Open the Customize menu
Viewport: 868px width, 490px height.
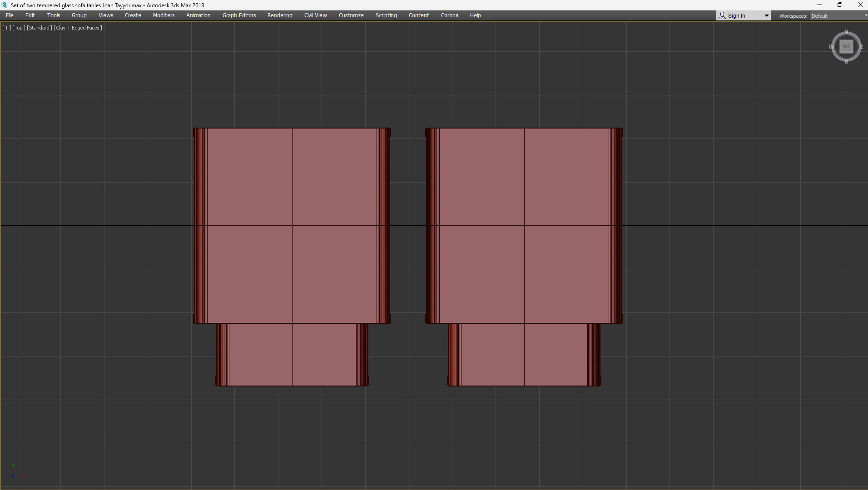click(x=351, y=15)
